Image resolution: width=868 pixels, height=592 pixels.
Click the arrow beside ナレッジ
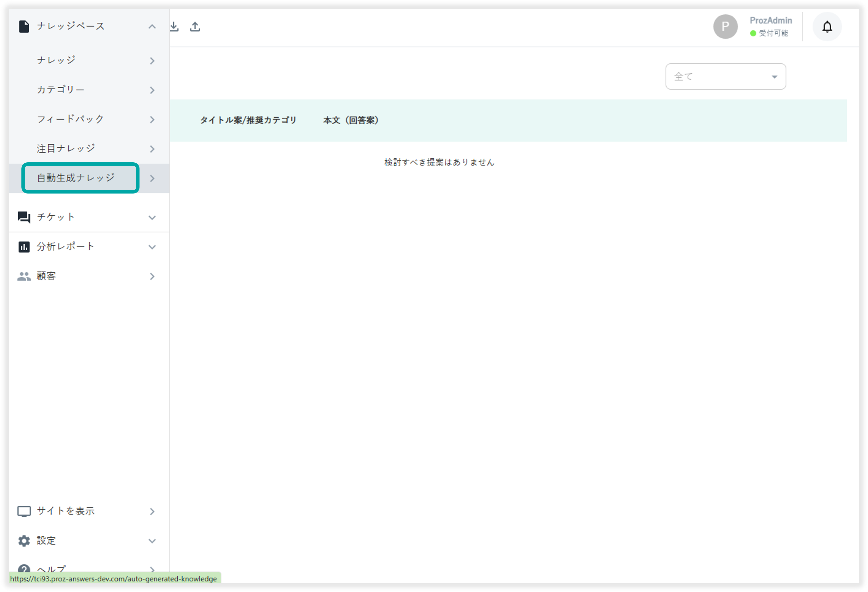(152, 60)
